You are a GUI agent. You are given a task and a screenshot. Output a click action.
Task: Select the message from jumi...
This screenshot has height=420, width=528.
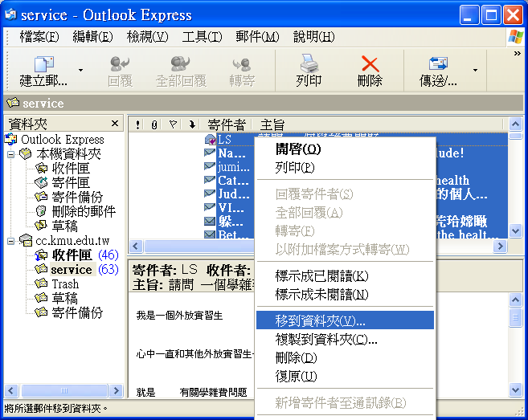coord(234,167)
